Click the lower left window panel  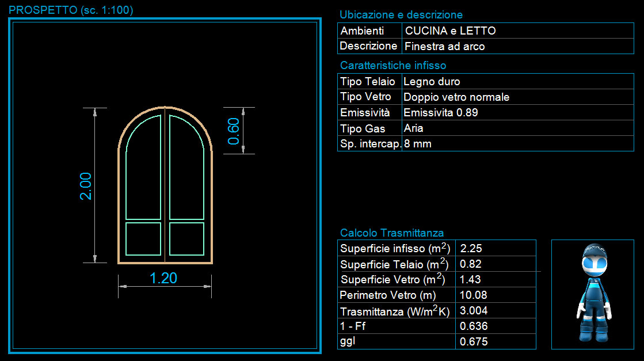click(x=143, y=239)
